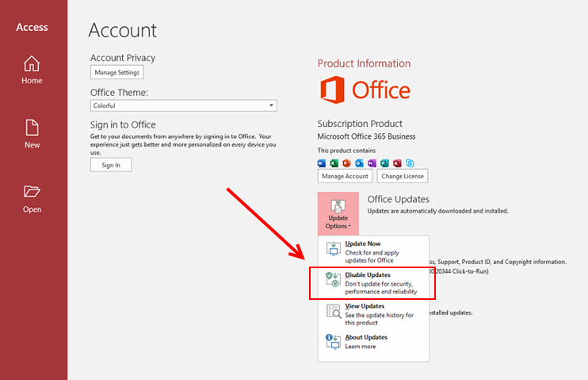The image size is (588, 380).
Task: Go to the Home page in sidebar
Action: [x=32, y=70]
